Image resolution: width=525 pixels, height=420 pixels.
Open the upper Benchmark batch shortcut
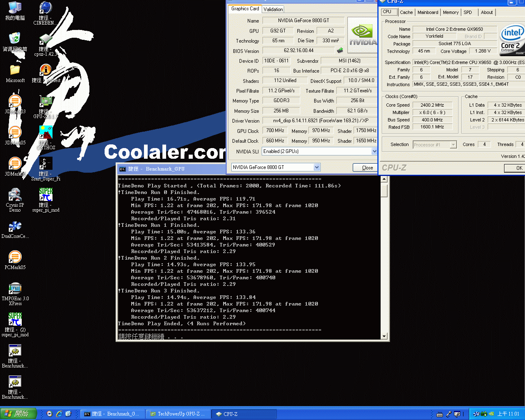(x=15, y=356)
